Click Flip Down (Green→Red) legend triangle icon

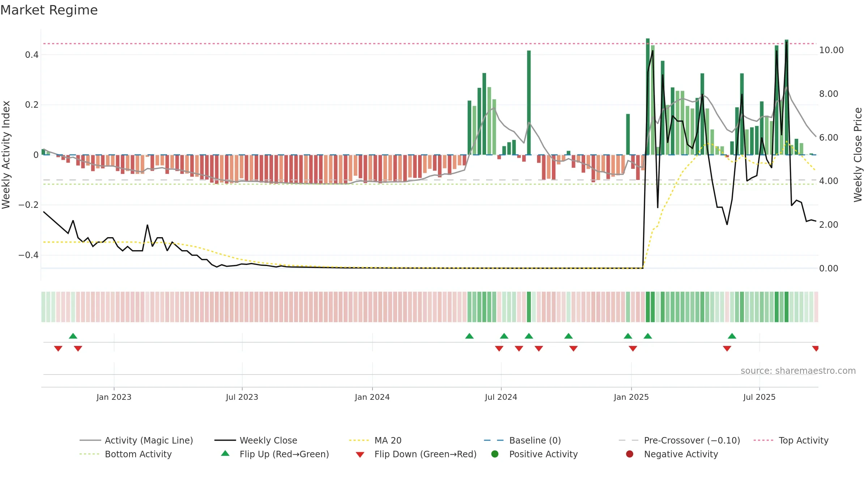pos(360,455)
